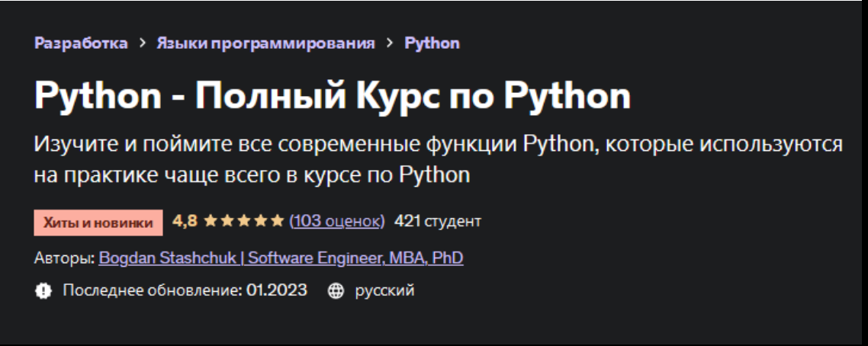Viewport: 868px width, 346px height.
Task: Open the Разработка breadcrumb link
Action: (81, 43)
